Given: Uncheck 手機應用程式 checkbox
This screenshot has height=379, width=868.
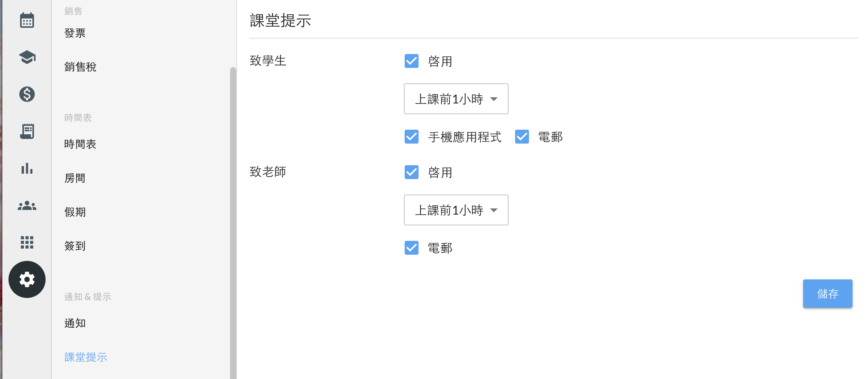Looking at the screenshot, I should point(412,137).
